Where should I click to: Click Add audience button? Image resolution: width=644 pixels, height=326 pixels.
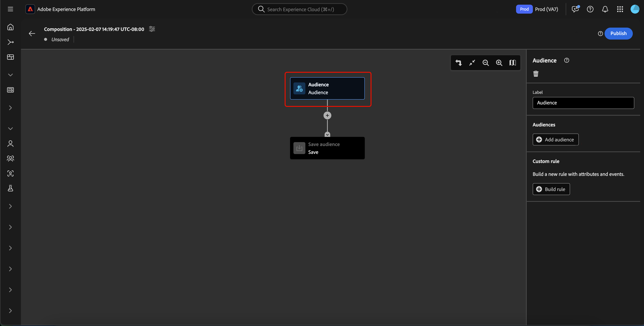(x=555, y=140)
